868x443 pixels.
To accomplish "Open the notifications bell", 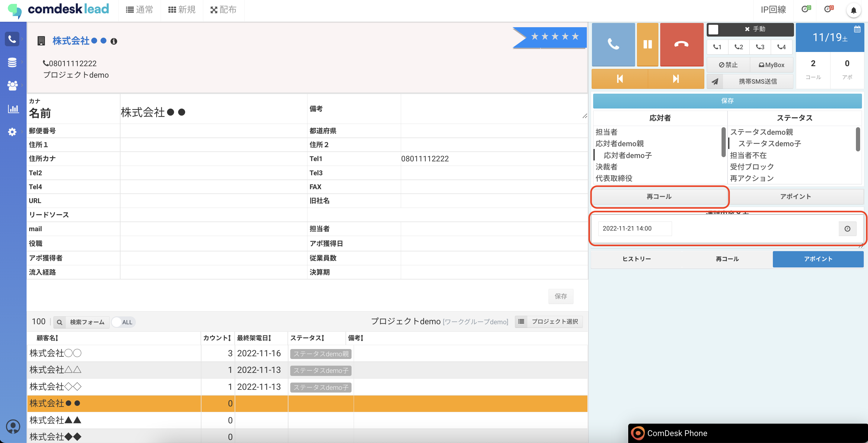I will tap(854, 10).
